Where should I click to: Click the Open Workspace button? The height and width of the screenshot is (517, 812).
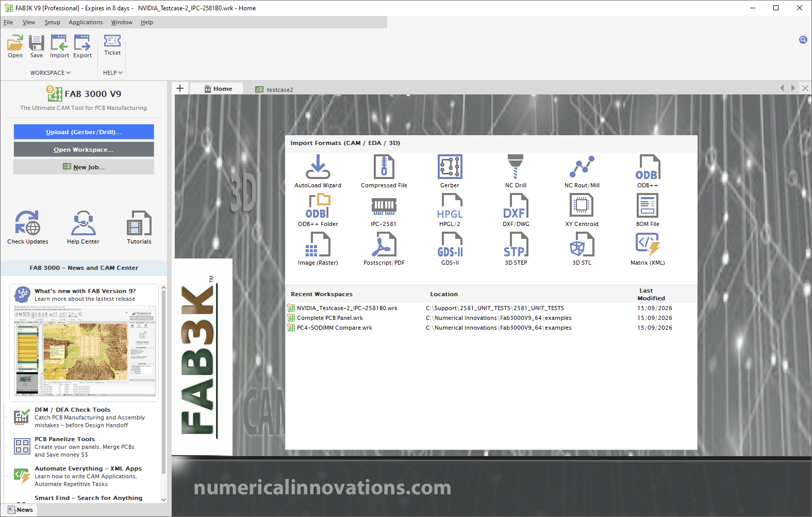84,150
